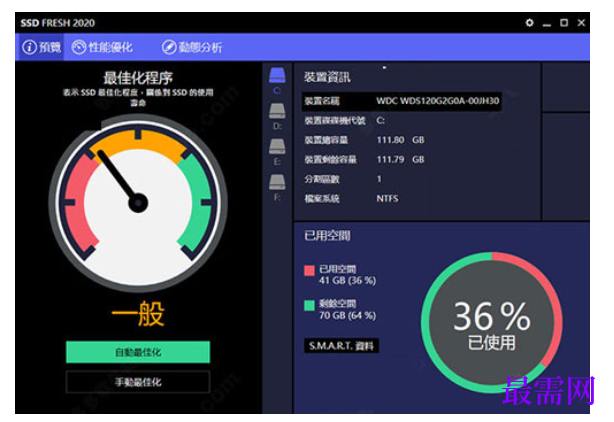This screenshot has height=422, width=614.
Task: Click the 36 % 已使用 donut chart
Action: point(491,323)
